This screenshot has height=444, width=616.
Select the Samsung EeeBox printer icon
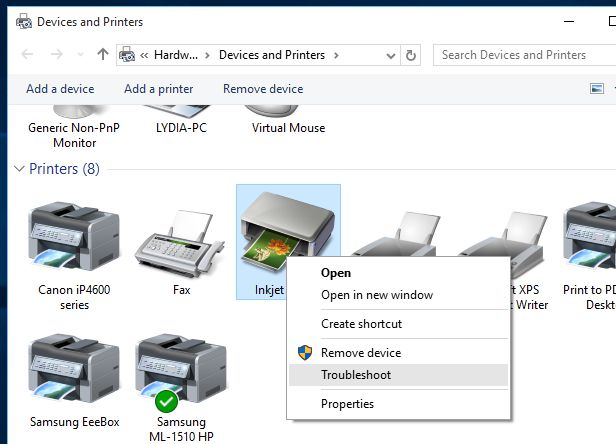pos(74,368)
